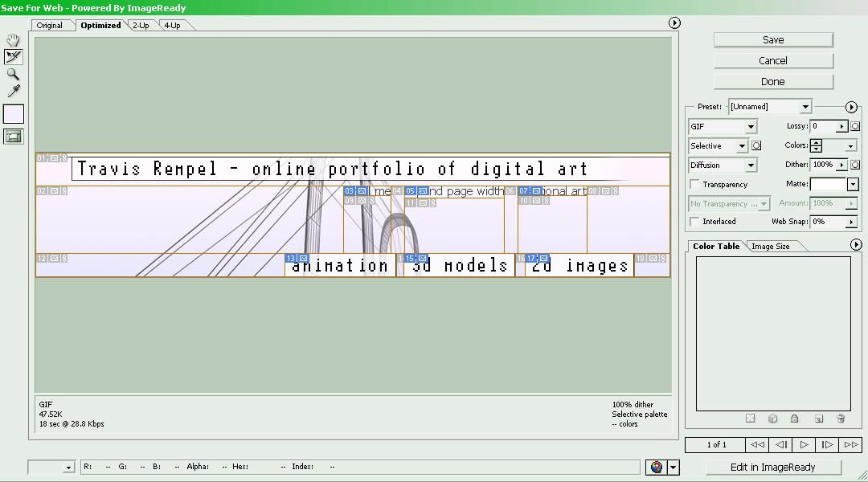Select the Zoom tool

click(13, 74)
